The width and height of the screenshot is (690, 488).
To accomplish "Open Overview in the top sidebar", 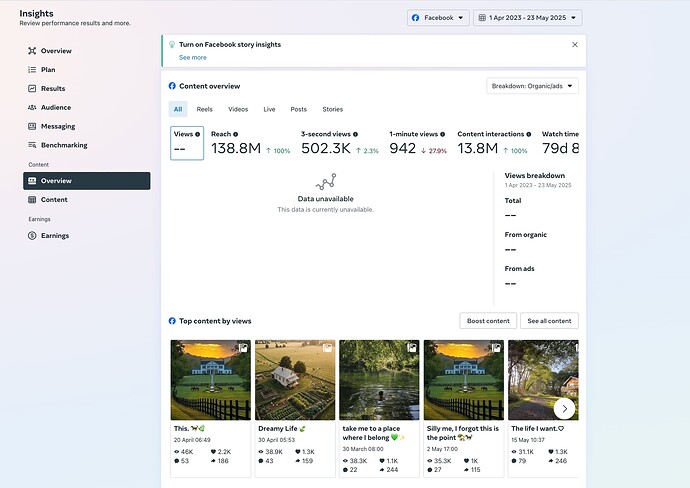I will click(87, 51).
